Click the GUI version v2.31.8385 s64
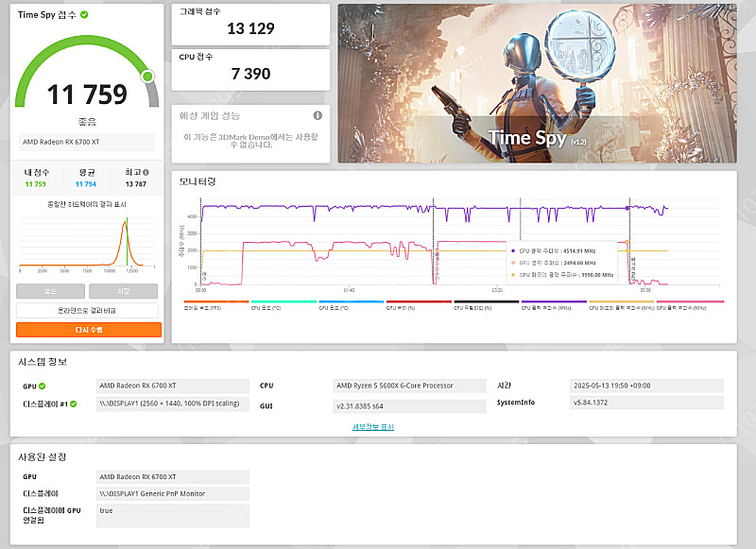This screenshot has width=756, height=549. (410, 406)
